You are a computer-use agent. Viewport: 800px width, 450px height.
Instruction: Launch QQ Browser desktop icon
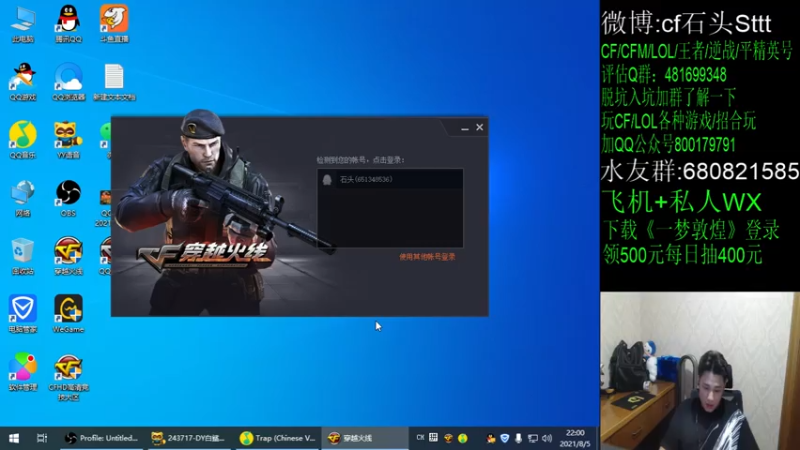(x=68, y=82)
